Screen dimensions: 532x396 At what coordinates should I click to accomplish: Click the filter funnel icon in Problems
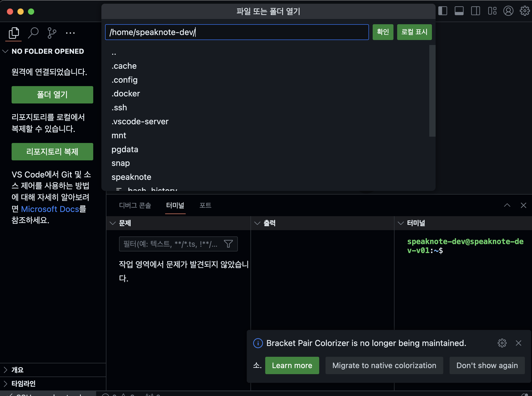[228, 244]
